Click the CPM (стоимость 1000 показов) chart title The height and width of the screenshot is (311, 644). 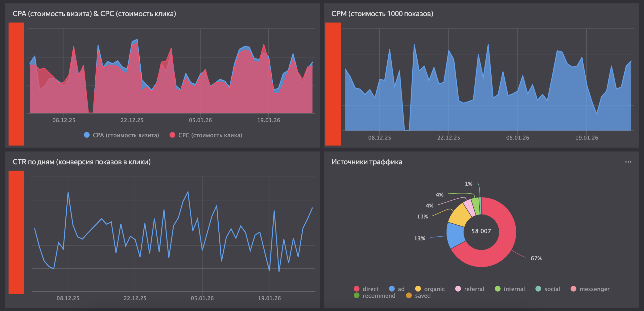tap(382, 14)
